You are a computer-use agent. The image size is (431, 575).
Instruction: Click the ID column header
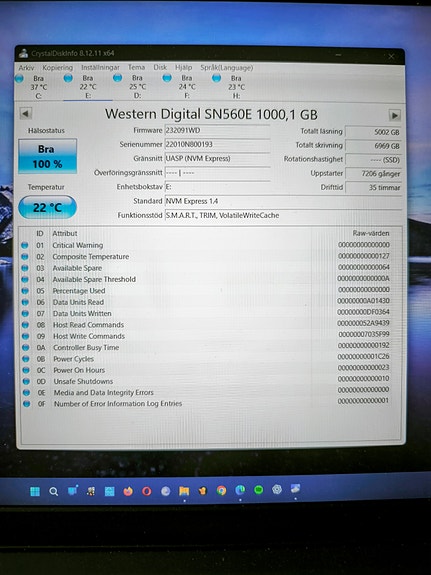(x=40, y=234)
